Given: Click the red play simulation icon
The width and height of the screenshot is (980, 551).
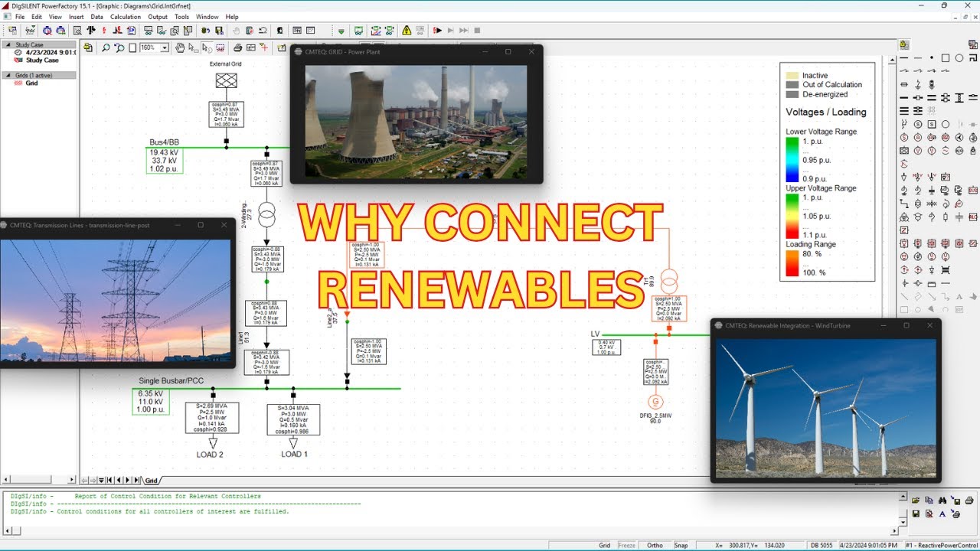Looking at the screenshot, I should pyautogui.click(x=437, y=30).
